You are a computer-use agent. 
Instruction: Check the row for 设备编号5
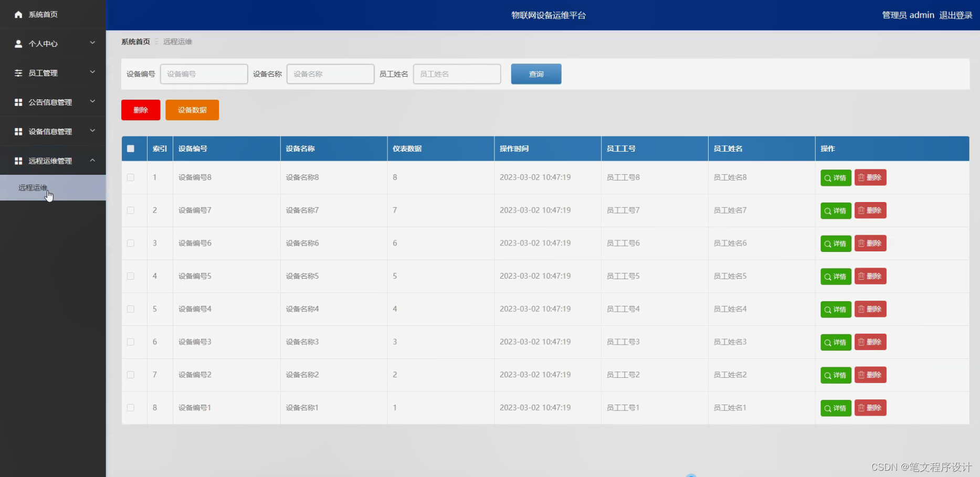(x=131, y=276)
